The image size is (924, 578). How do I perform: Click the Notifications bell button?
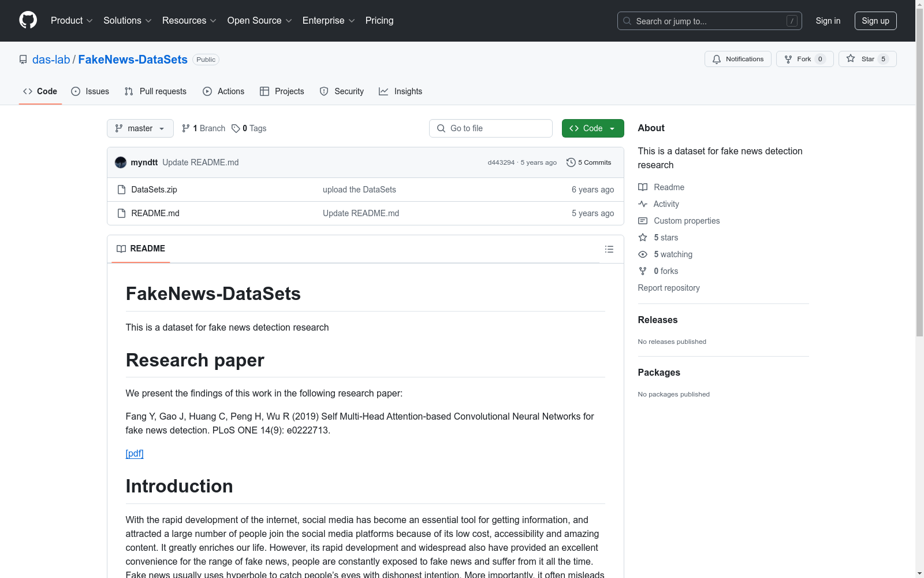click(x=737, y=59)
